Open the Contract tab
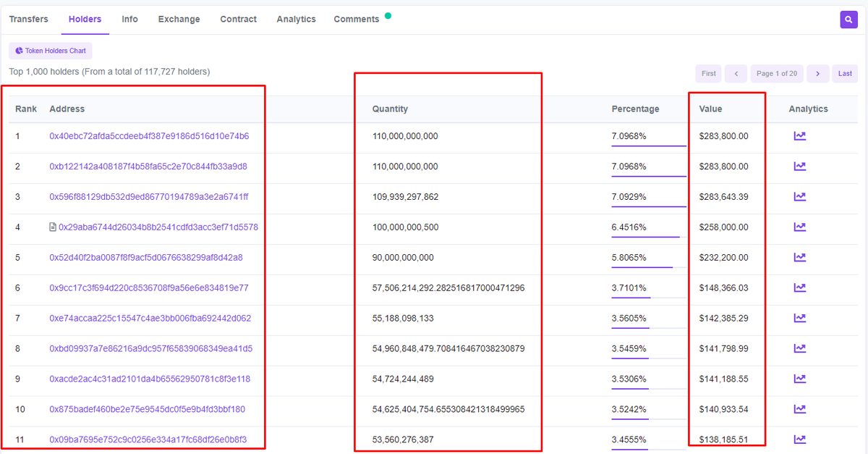This screenshot has height=454, width=868. click(239, 20)
